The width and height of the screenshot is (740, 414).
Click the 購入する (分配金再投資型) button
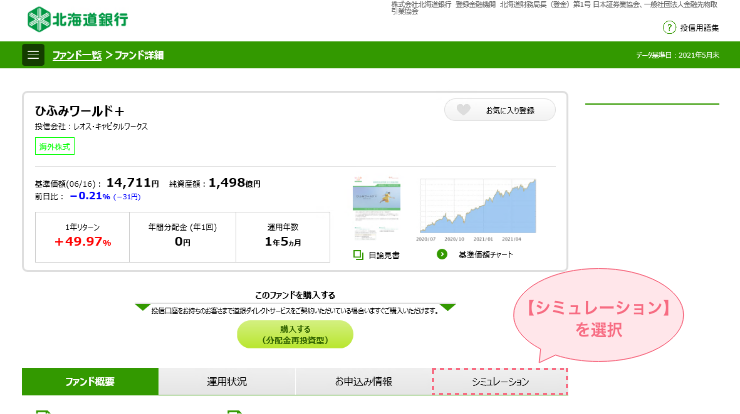click(295, 334)
